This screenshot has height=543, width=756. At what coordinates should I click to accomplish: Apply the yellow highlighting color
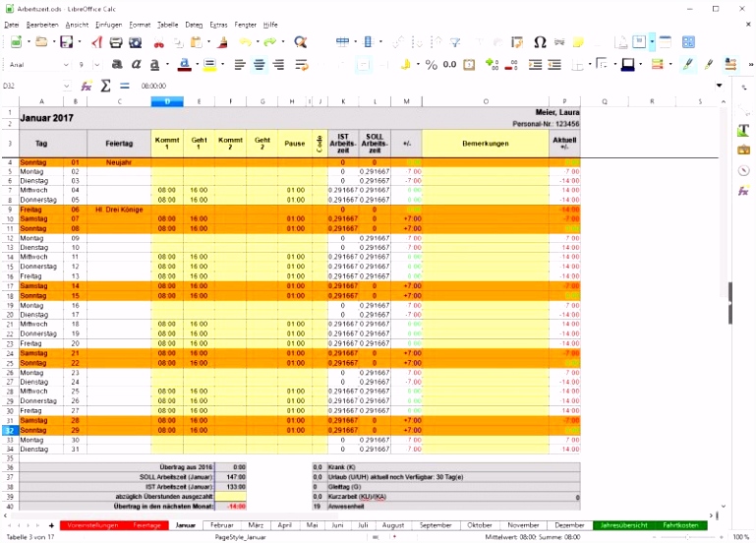(209, 65)
